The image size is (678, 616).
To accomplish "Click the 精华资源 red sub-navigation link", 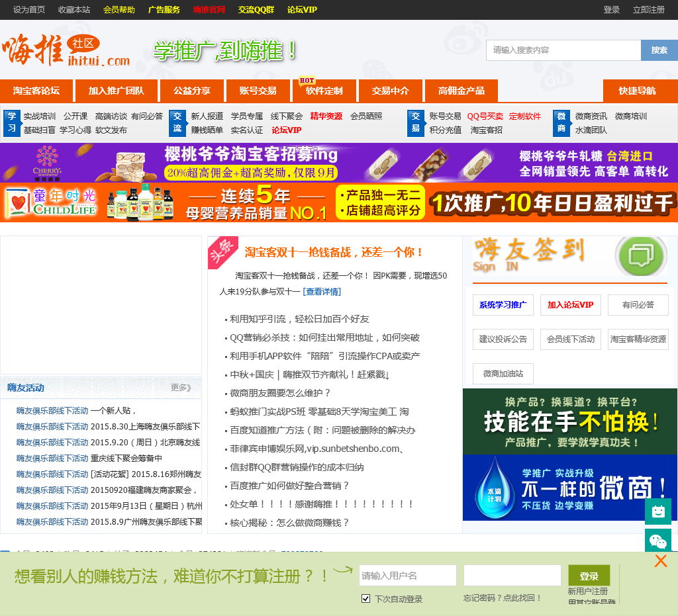I will pyautogui.click(x=326, y=116).
